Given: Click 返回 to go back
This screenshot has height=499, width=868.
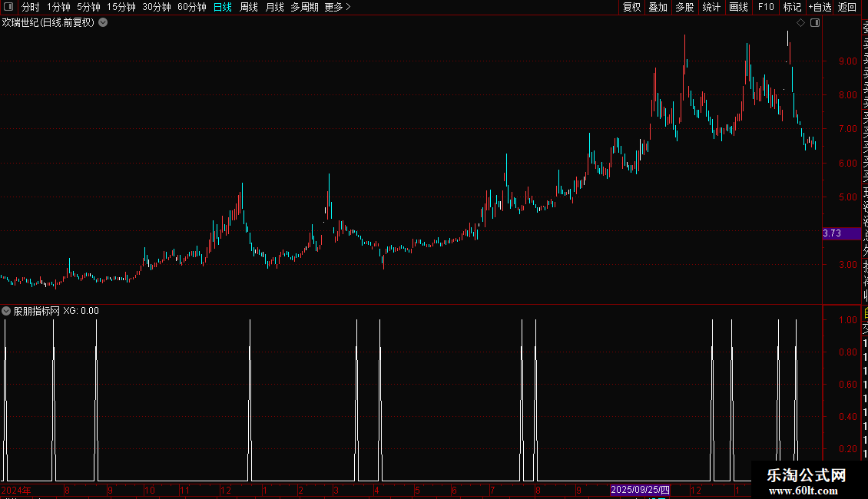Looking at the screenshot, I should click(x=847, y=7).
